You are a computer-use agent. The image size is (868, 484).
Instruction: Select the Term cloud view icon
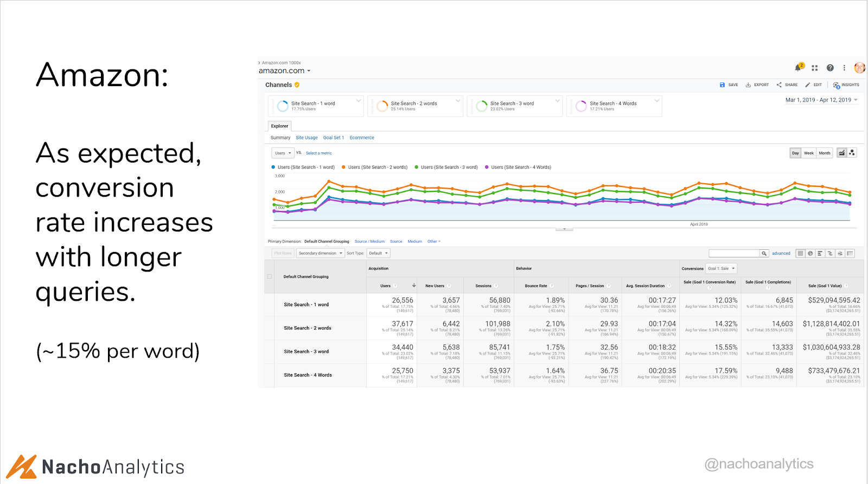tap(840, 253)
